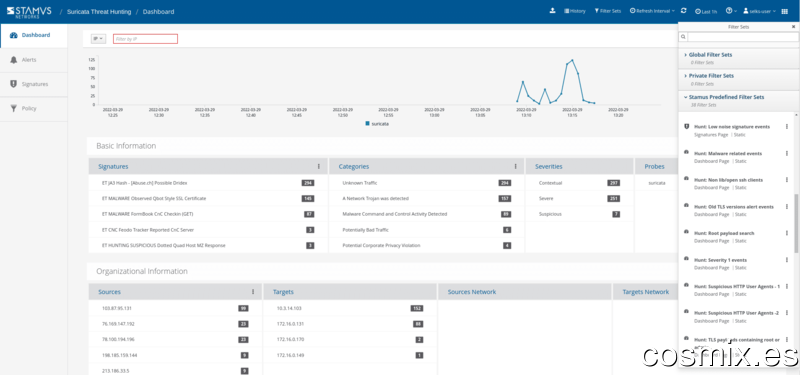The width and height of the screenshot is (800, 375).
Task: Open History in top bar
Action: click(574, 11)
